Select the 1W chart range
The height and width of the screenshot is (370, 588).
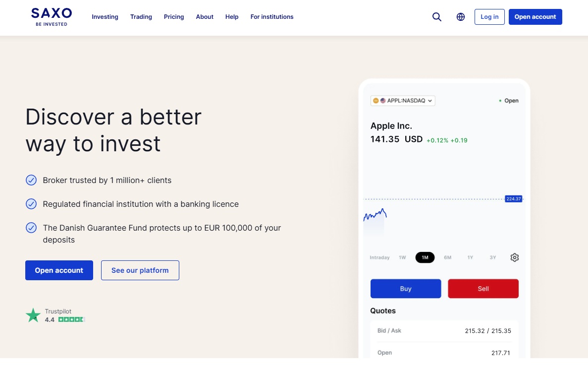(x=402, y=258)
